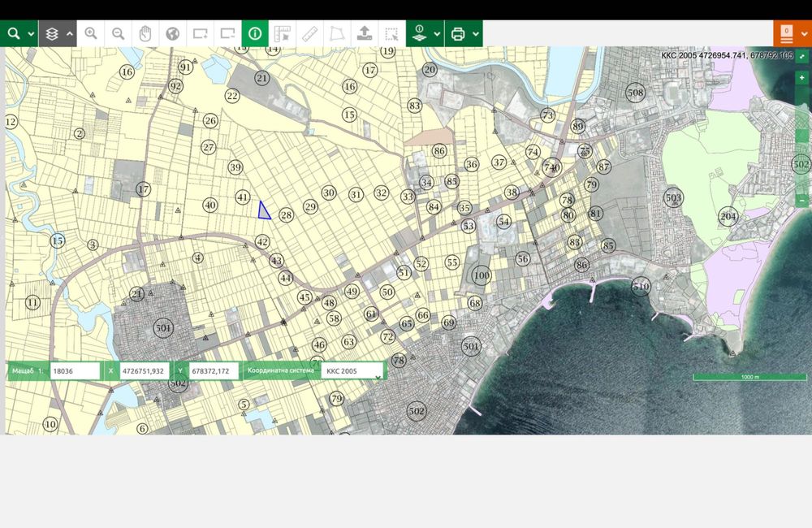Open coordinate system КKC 2005 dropdown

(352, 371)
